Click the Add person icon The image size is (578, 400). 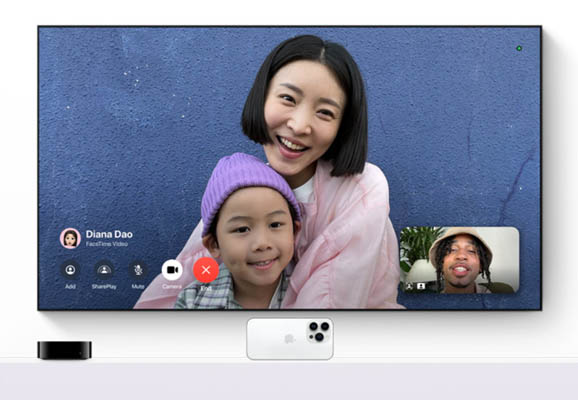(70, 270)
